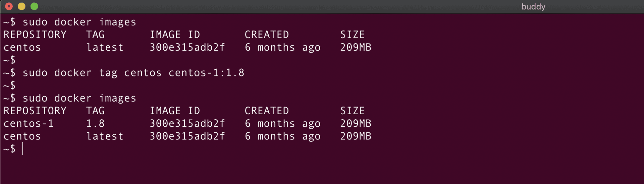Click the REPOSITORY header in the first listing

[35, 35]
